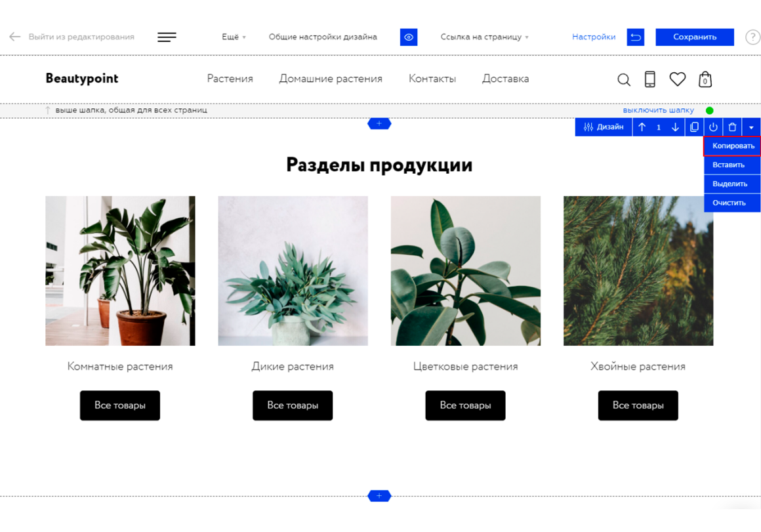Select the Цветковые растения plant image

click(466, 271)
